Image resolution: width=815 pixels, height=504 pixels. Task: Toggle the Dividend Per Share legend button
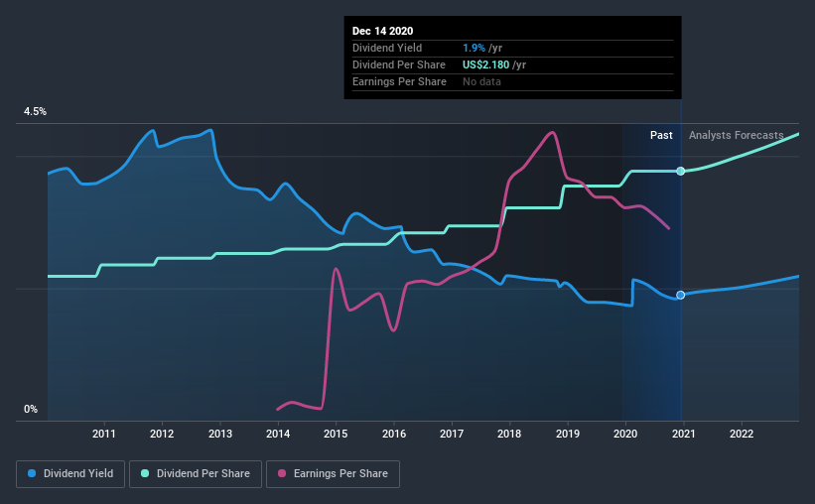click(196, 474)
